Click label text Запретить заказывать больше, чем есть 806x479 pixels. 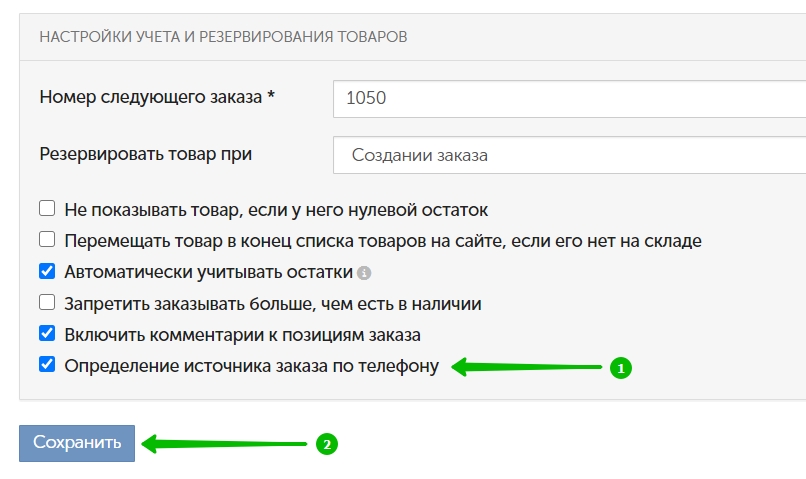272,303
